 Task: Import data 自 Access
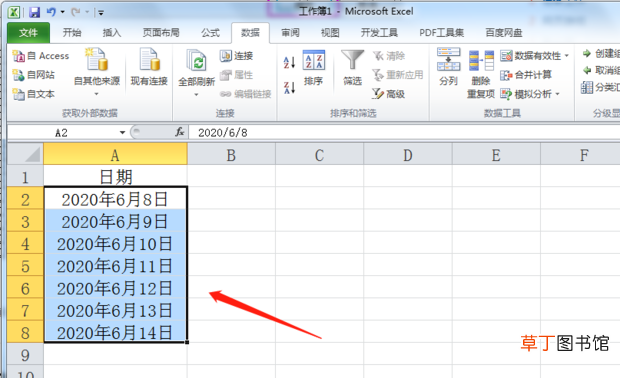[41, 56]
